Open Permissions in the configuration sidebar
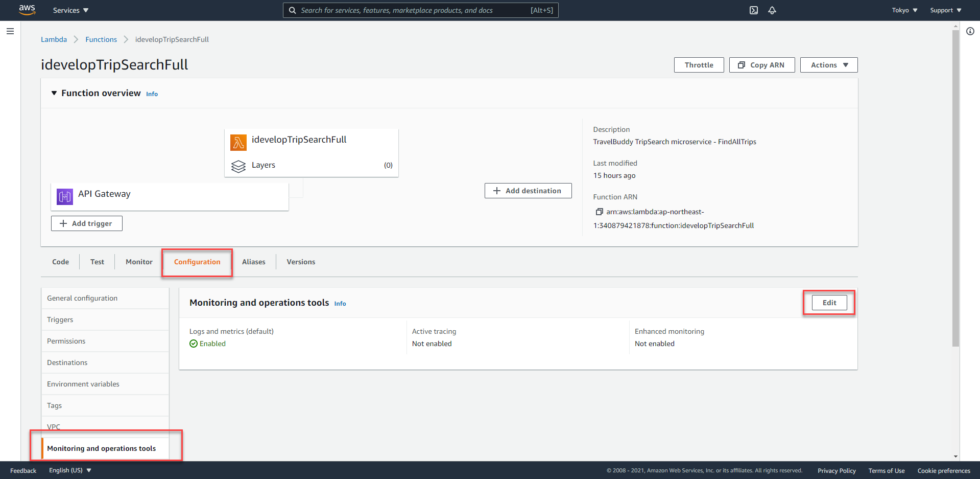This screenshot has height=479, width=980. click(x=105, y=341)
